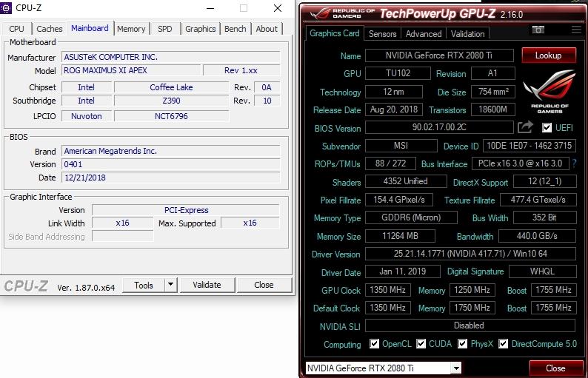Click the DirectX Support 12 (12_1) value

click(544, 181)
